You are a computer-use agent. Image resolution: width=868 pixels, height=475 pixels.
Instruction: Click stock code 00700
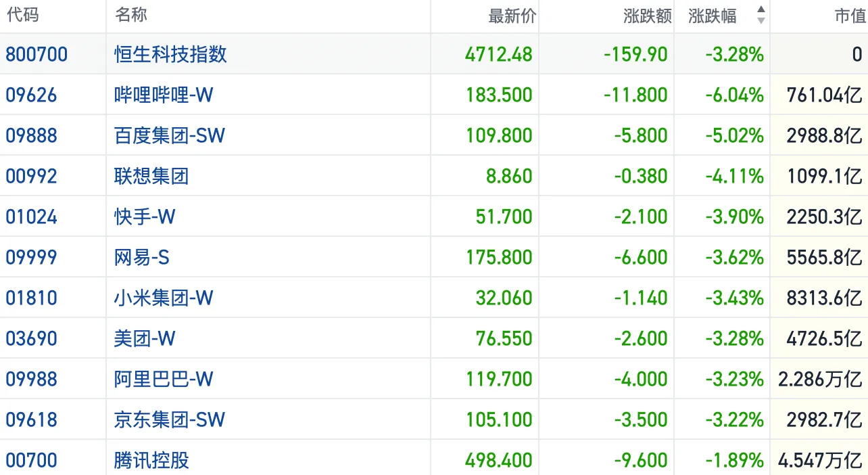point(32,460)
